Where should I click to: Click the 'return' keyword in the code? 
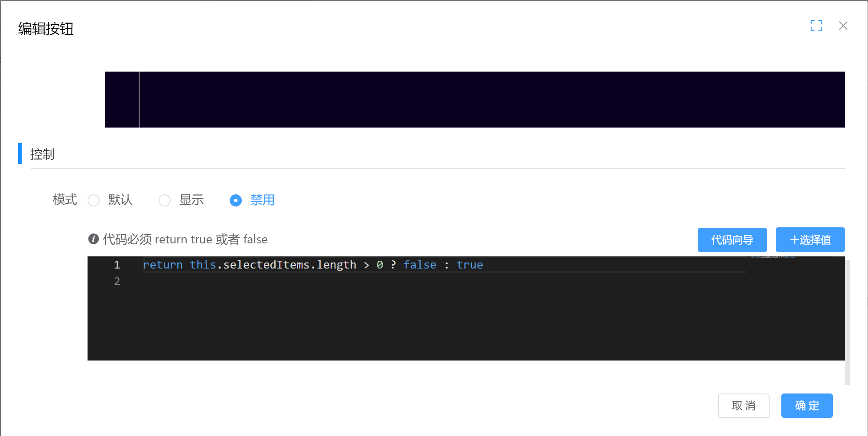tap(163, 265)
